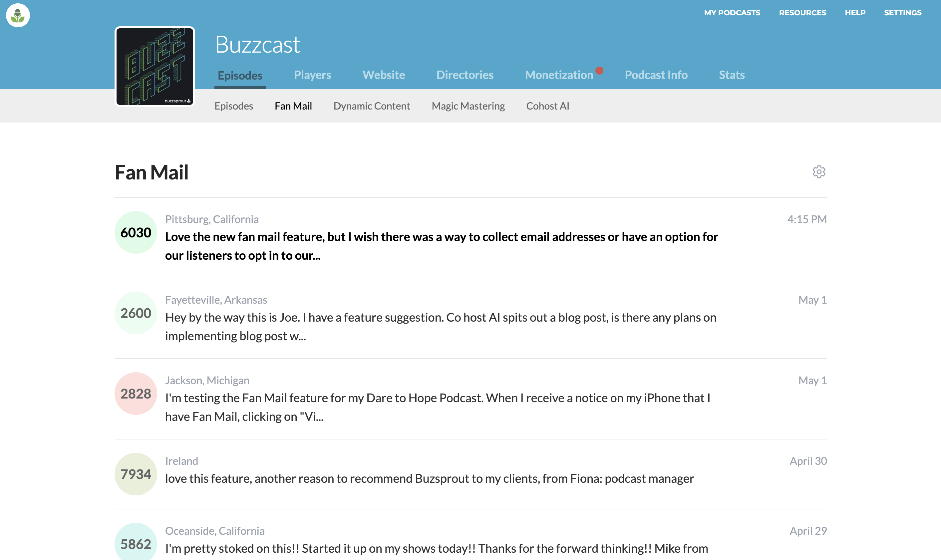The height and width of the screenshot is (560, 941).
Task: Open MY PODCASTS from the top bar
Action: coord(732,12)
